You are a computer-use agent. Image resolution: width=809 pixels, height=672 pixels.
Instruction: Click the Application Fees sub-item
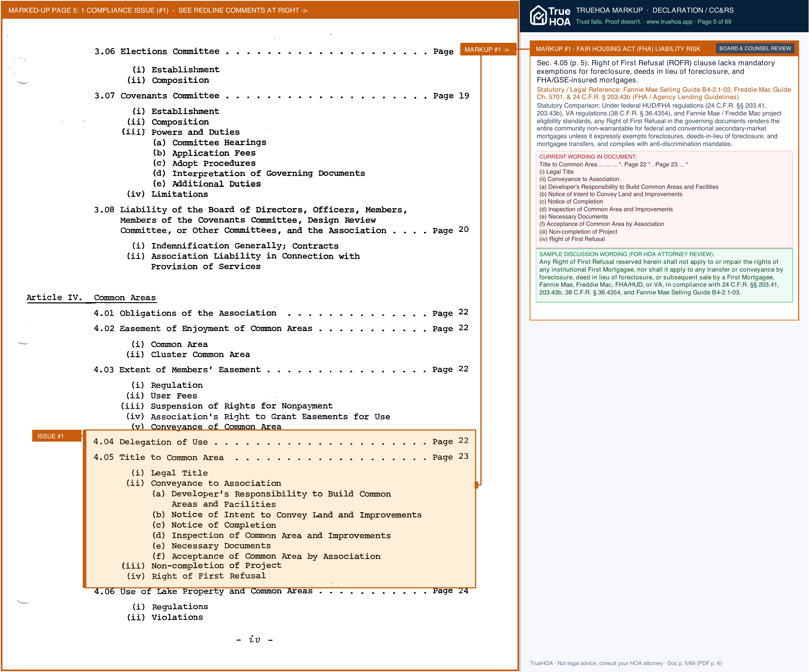click(x=204, y=153)
